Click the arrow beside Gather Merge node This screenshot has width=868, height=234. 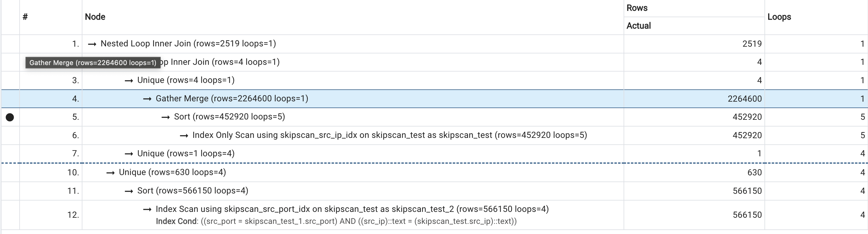pos(147,99)
